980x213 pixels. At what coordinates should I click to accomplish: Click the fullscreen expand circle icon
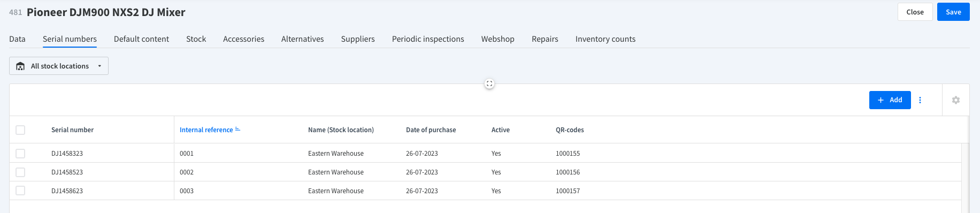(489, 83)
